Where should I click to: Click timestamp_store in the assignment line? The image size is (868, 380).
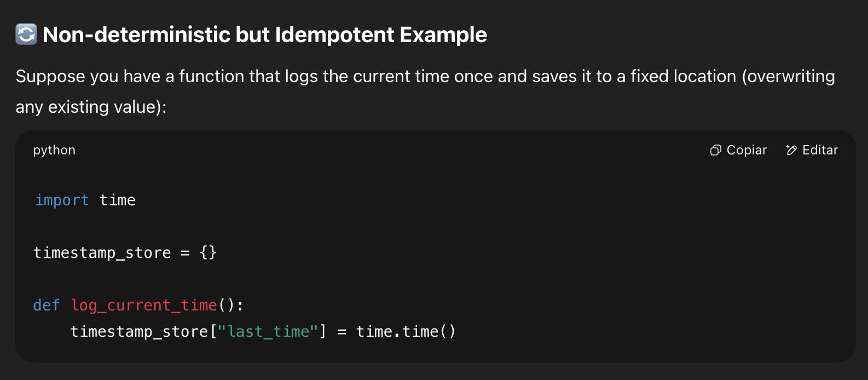102,253
